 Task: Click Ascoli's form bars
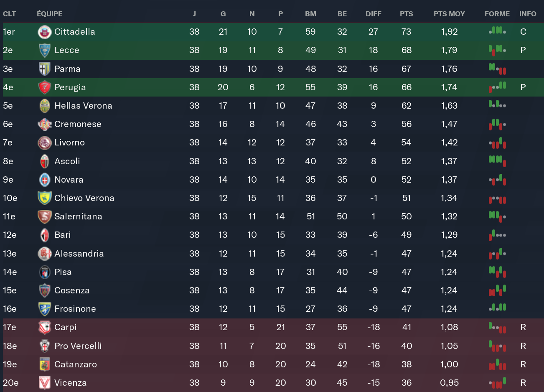[x=497, y=160]
